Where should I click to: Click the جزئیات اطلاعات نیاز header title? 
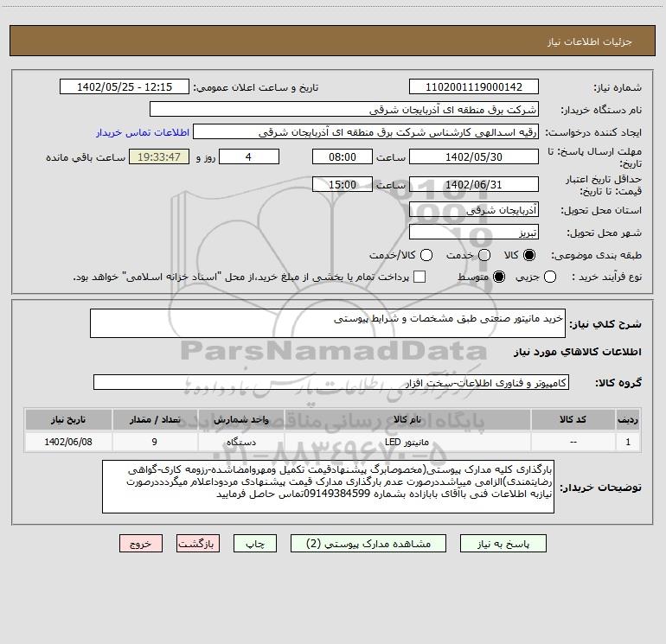(x=589, y=41)
